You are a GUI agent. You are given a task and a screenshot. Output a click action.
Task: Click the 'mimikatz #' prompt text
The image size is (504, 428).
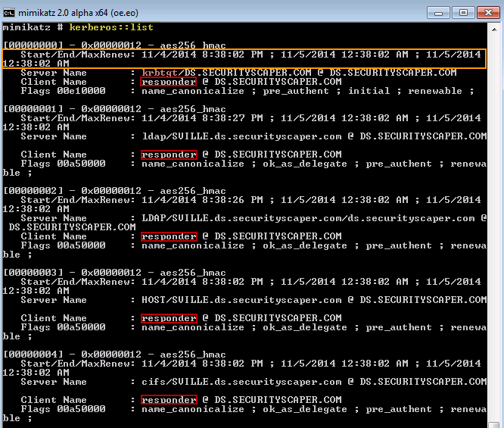[33, 27]
